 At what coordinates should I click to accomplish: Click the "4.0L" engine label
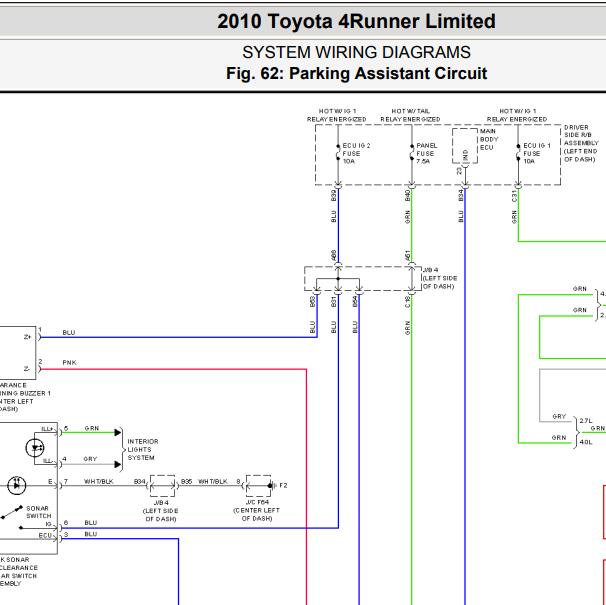coord(586,441)
